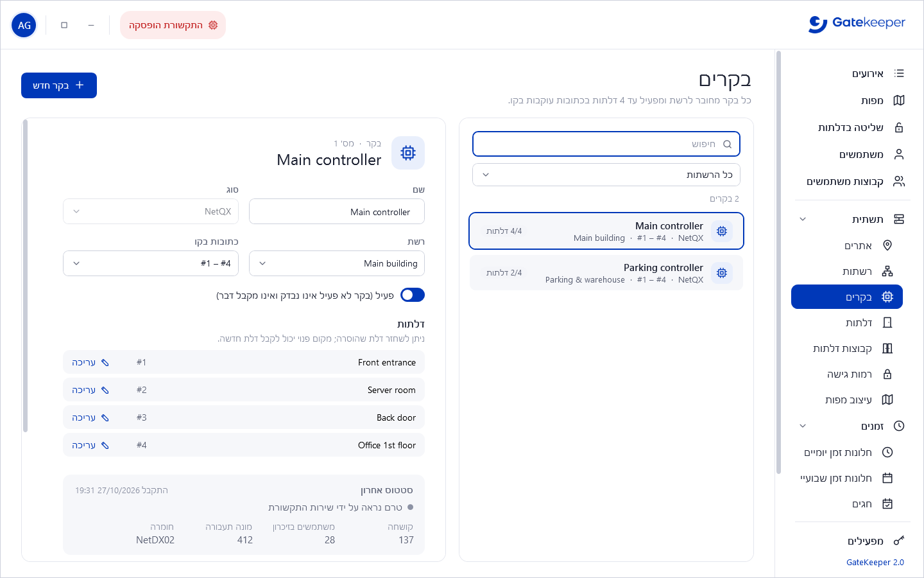Click the Gatekeeper logo
Viewport: 924px width, 578px height.
pos(857,24)
